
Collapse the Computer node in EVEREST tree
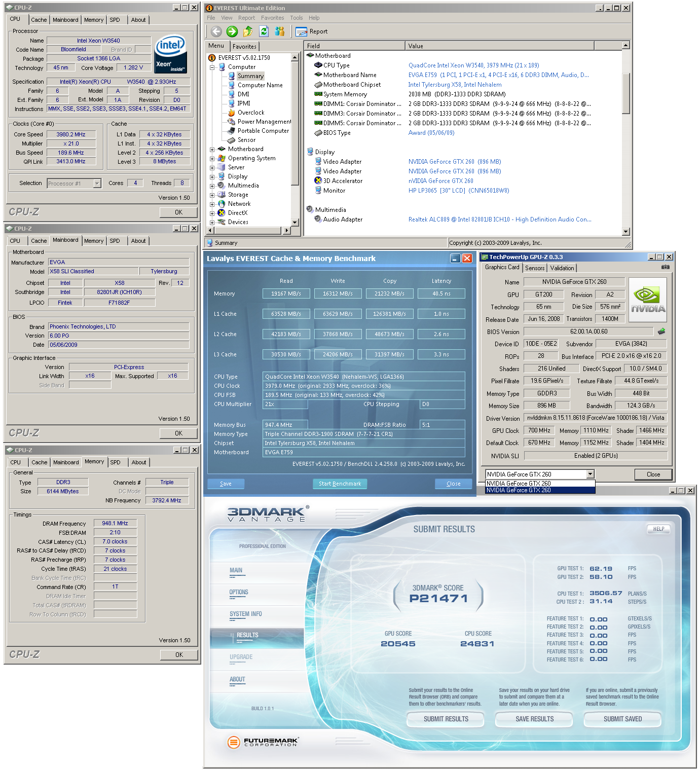tap(212, 67)
